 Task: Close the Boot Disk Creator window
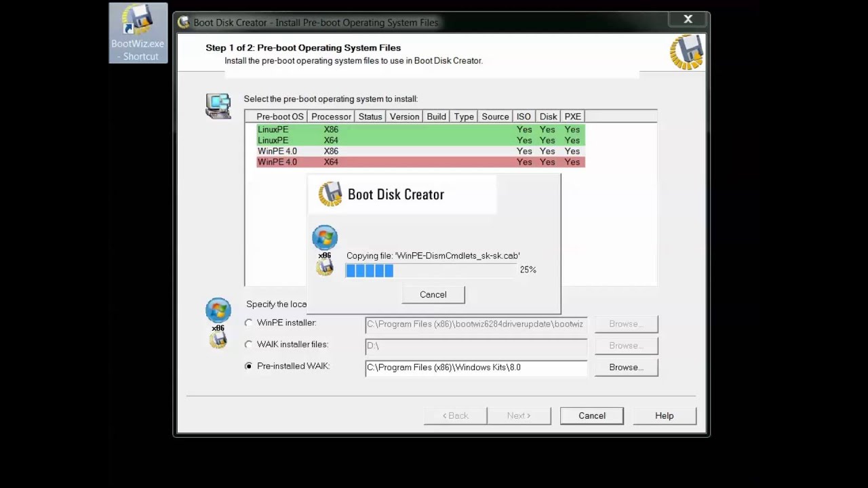coord(688,20)
